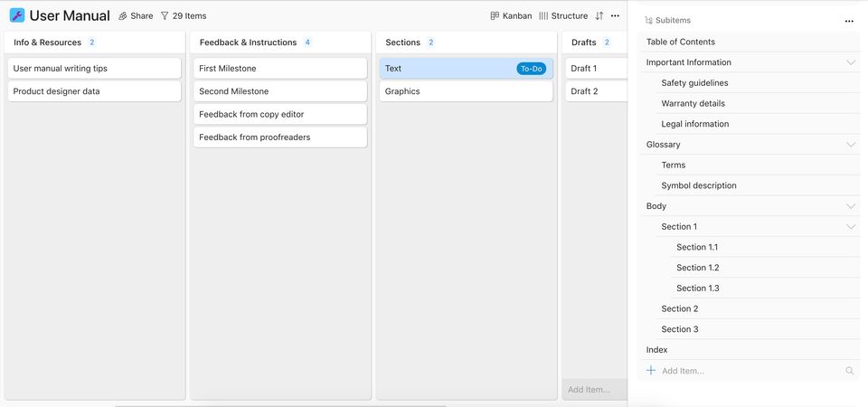Click the User Manual wrench app icon
Screen dimensions: 868x407
pos(17,15)
